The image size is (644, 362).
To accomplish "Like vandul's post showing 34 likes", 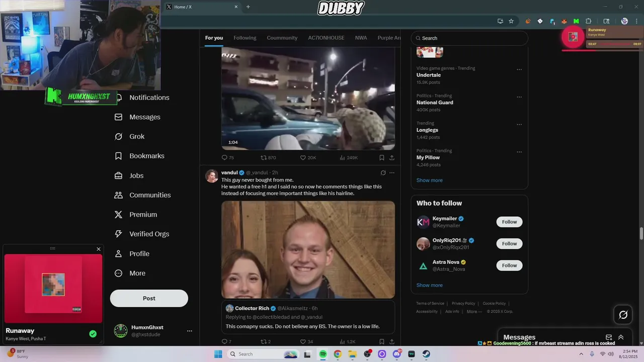I will tap(306, 342).
